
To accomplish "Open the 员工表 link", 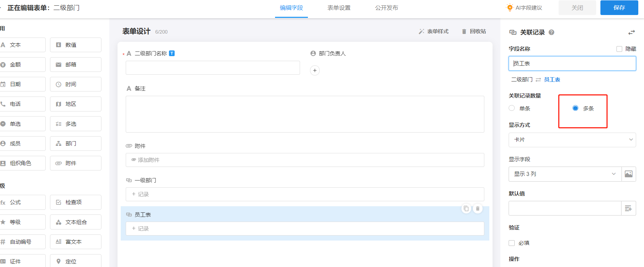I will (x=552, y=80).
